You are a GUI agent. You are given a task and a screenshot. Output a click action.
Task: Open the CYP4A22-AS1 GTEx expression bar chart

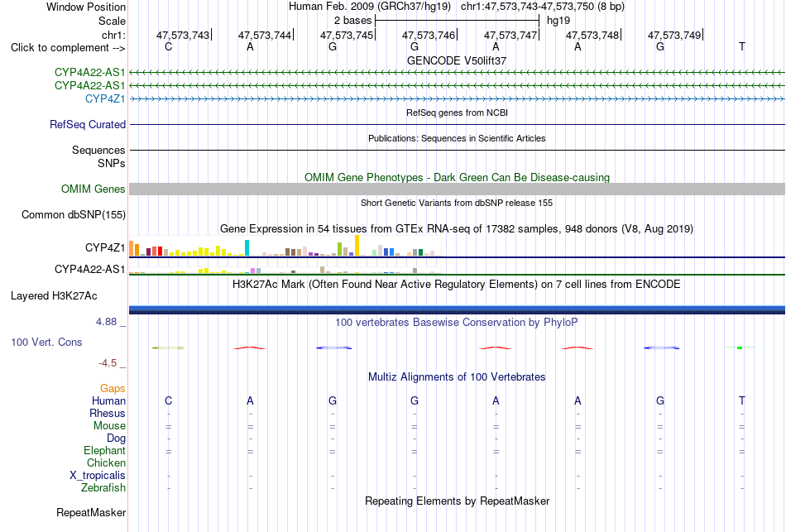(x=285, y=270)
